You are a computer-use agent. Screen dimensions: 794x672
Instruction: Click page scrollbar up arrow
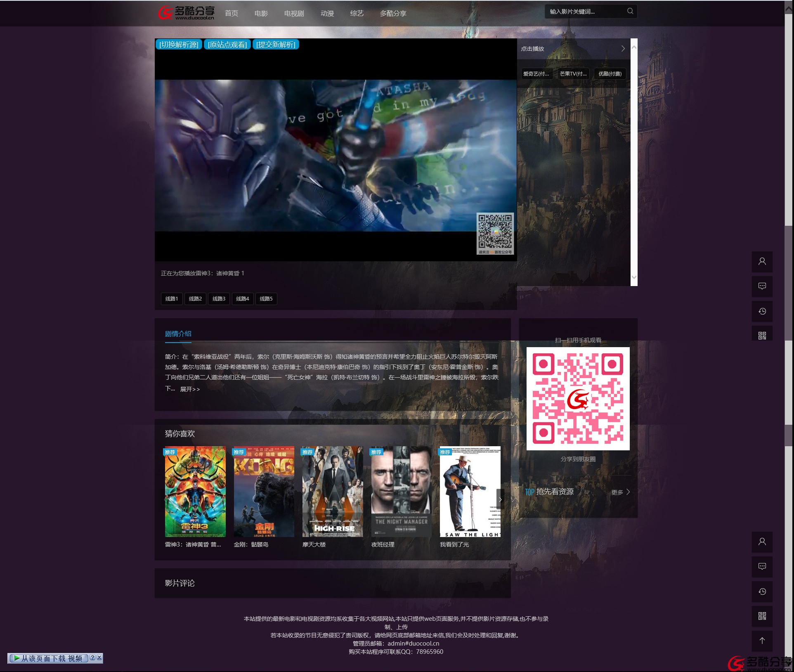(789, 8)
